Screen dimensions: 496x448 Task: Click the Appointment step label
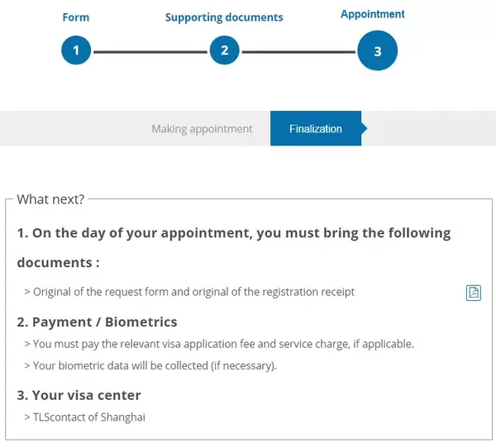pyautogui.click(x=373, y=14)
